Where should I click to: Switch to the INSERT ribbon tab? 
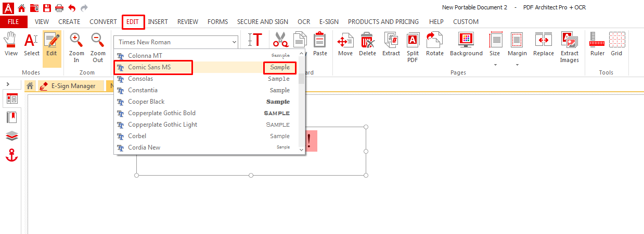pyautogui.click(x=158, y=22)
